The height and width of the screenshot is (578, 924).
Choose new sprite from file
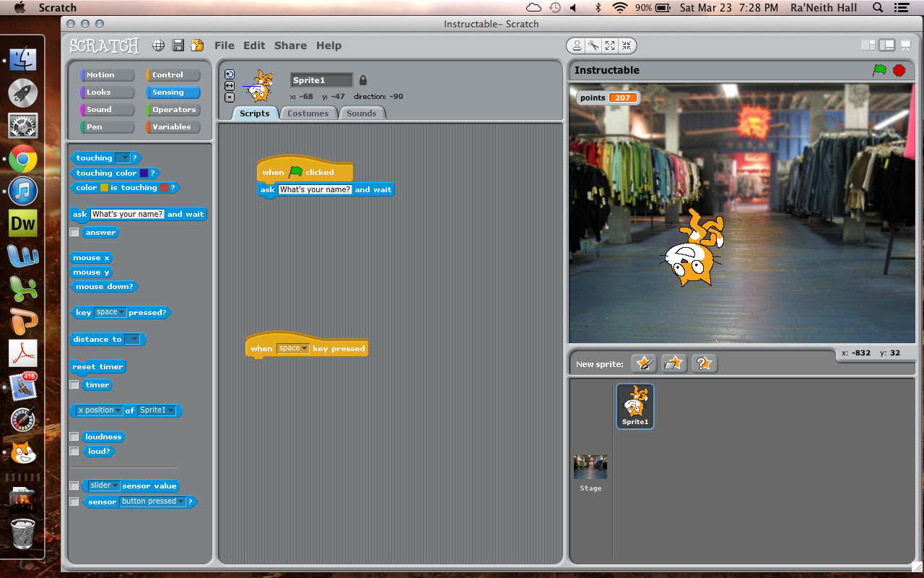pos(674,363)
